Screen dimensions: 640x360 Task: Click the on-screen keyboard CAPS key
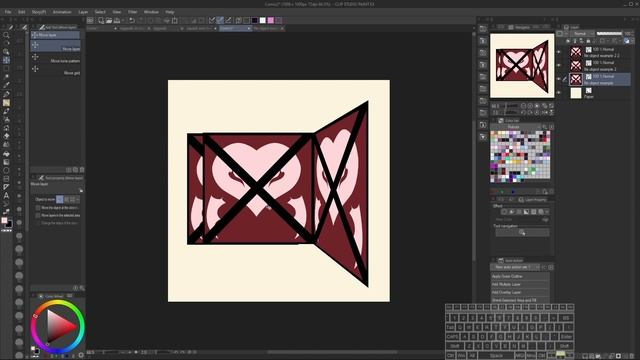[x=453, y=337]
